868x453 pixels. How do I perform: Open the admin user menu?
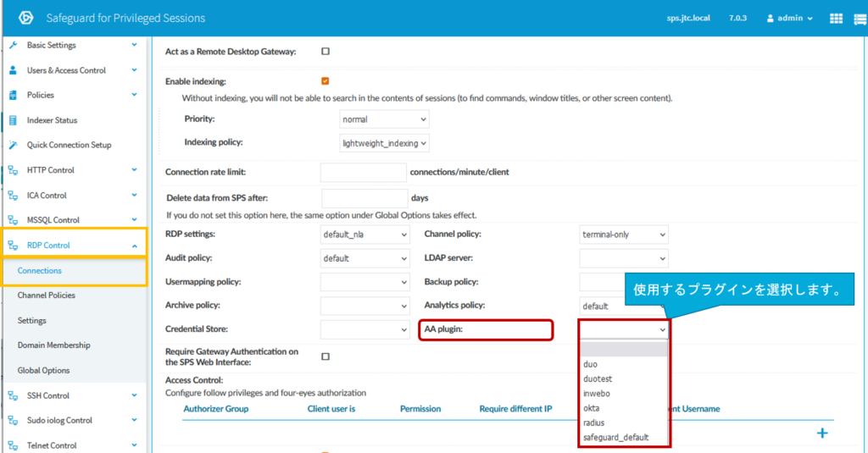point(790,19)
